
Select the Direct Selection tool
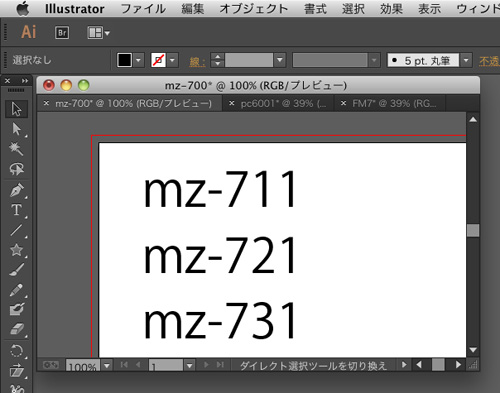click(x=16, y=129)
